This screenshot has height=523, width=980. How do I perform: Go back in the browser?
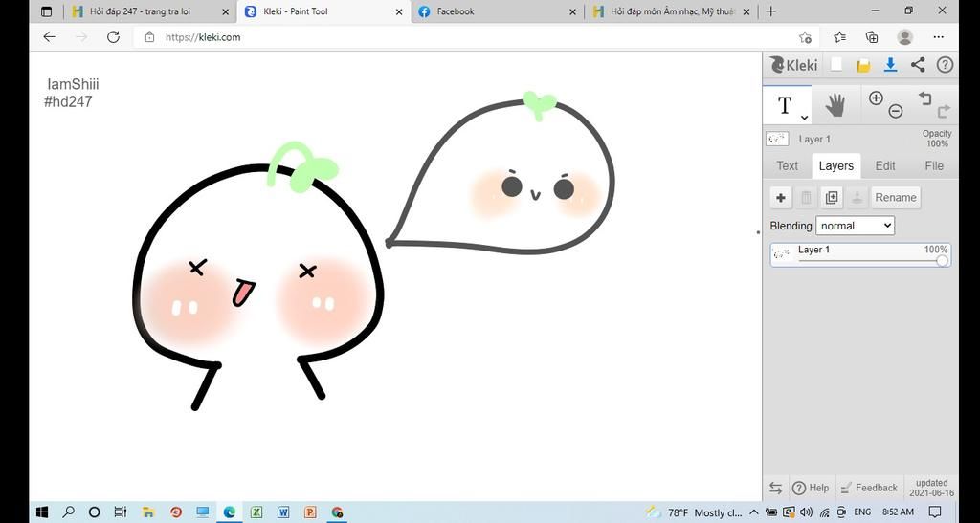(x=50, y=37)
